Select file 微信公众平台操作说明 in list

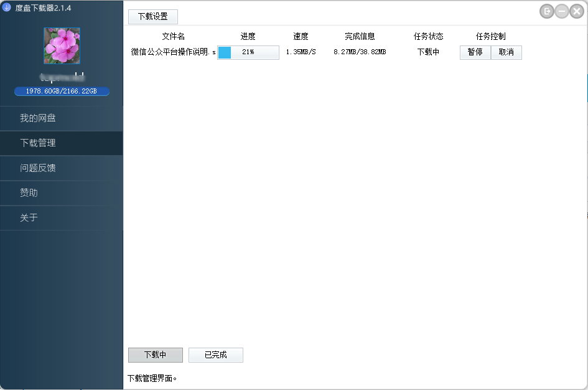(x=173, y=52)
